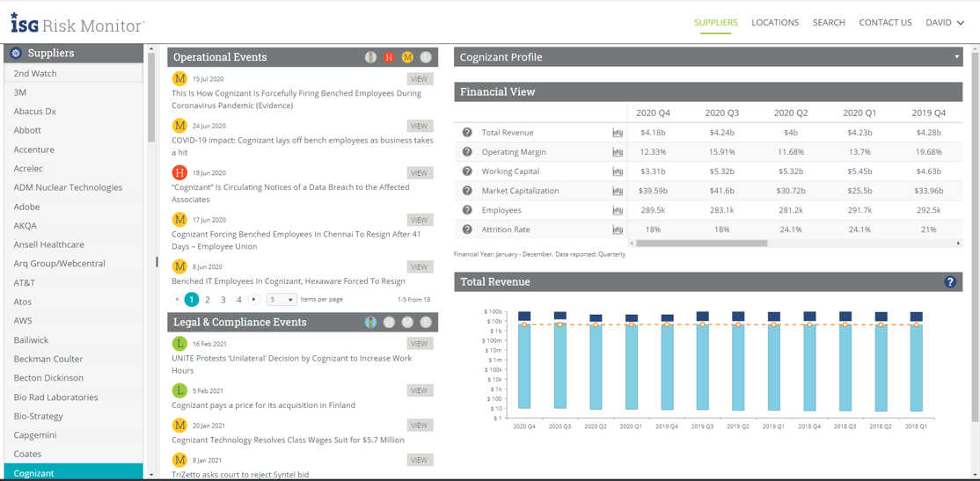Click the ISG Risk Monitor logo
Viewport: 980px width, 481px height.
click(77, 24)
